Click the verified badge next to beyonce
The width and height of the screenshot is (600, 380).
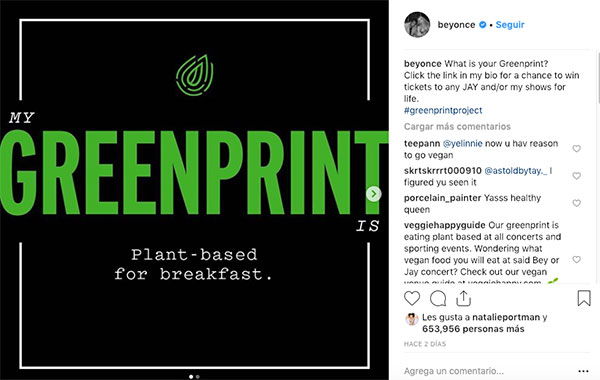pos(483,24)
